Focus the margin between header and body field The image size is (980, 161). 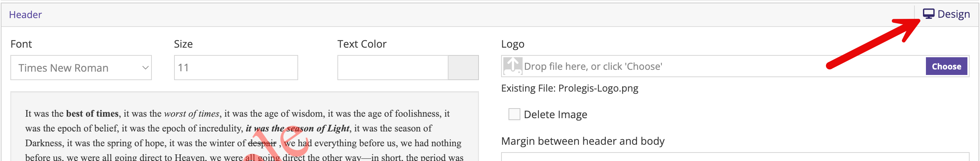pyautogui.click(x=734, y=157)
